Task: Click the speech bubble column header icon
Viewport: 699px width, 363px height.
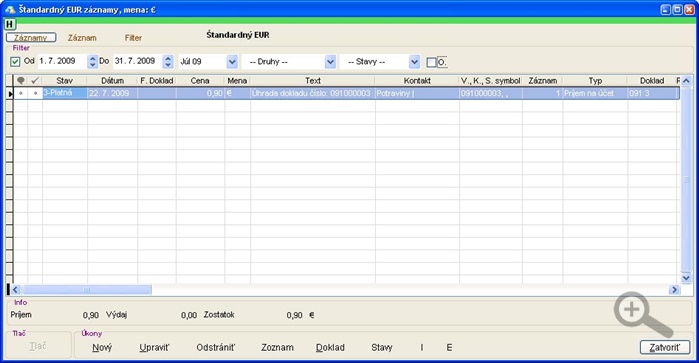Action: [x=21, y=80]
